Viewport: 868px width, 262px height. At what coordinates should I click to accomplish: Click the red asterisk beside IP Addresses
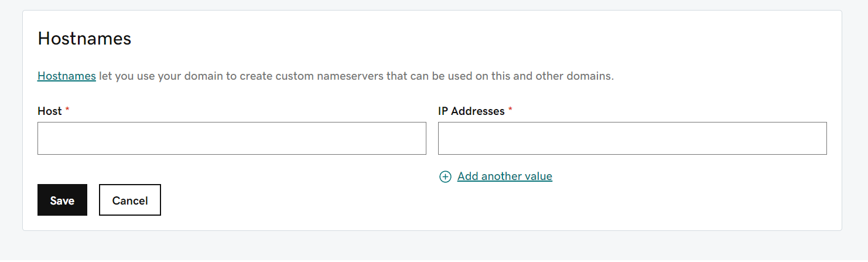[510, 111]
